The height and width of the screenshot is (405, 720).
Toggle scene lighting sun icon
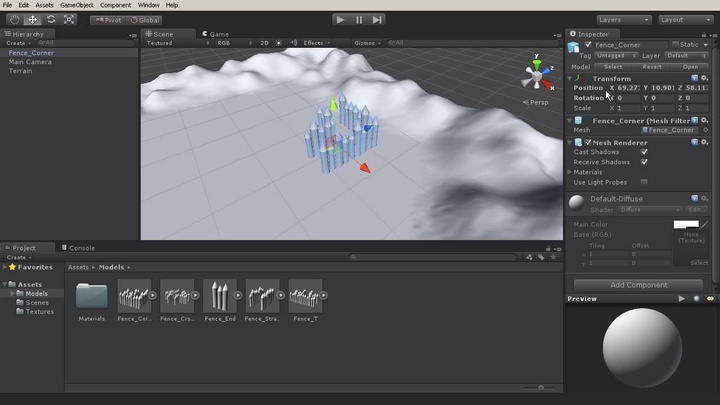[x=279, y=43]
